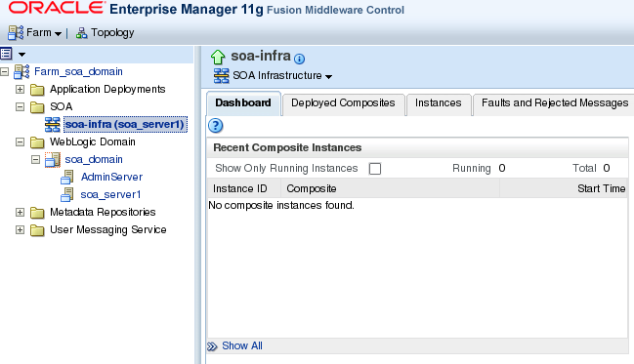Open Faults and Rejected Messages tab

(x=555, y=104)
